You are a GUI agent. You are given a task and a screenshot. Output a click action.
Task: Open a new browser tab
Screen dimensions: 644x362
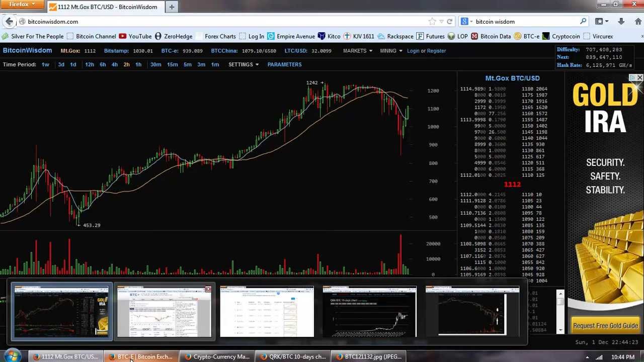coord(172,7)
